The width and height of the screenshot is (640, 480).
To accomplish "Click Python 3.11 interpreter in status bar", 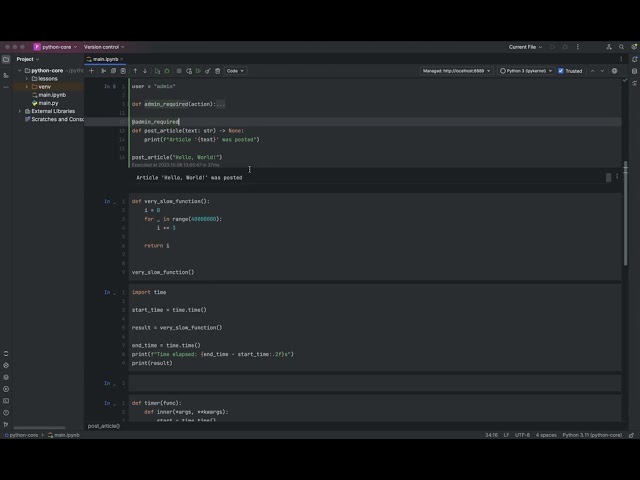I will tap(592, 435).
